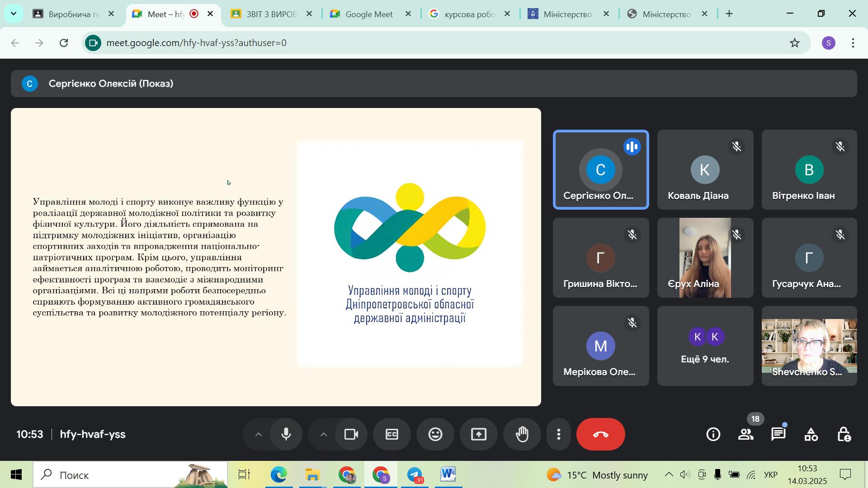This screenshot has width=868, height=488.
Task: Select Єрух Аліна video tile
Action: (705, 258)
